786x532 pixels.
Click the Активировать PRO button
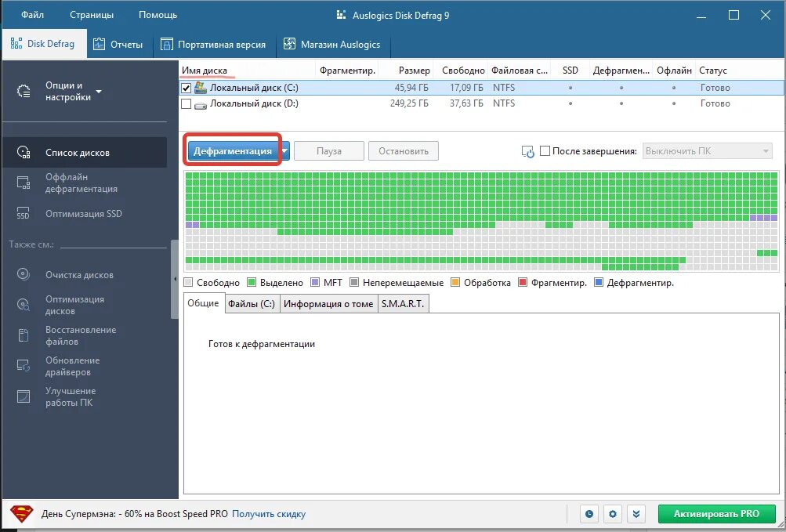[716, 514]
